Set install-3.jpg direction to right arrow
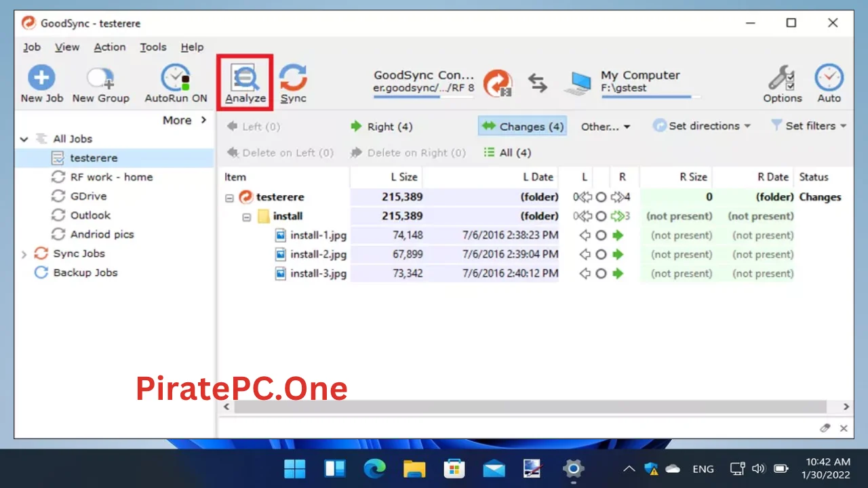 [617, 274]
